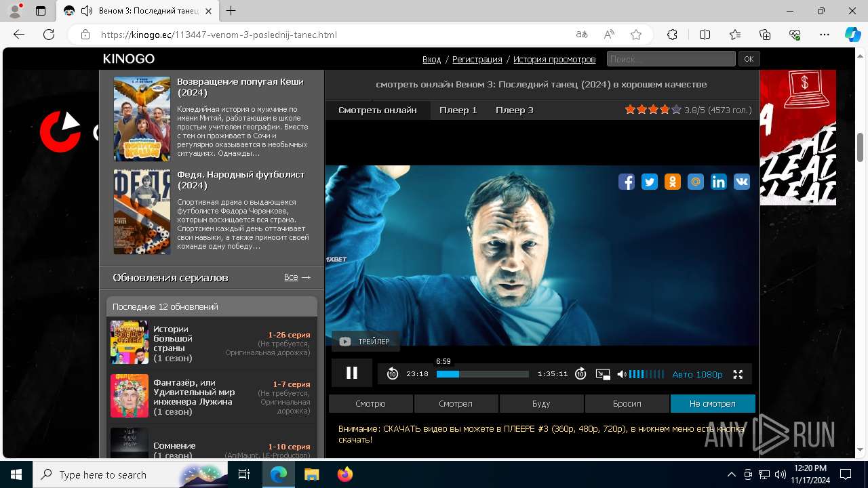The image size is (868, 488).
Task: Enter fullscreen mode in the video player
Action: (738, 374)
